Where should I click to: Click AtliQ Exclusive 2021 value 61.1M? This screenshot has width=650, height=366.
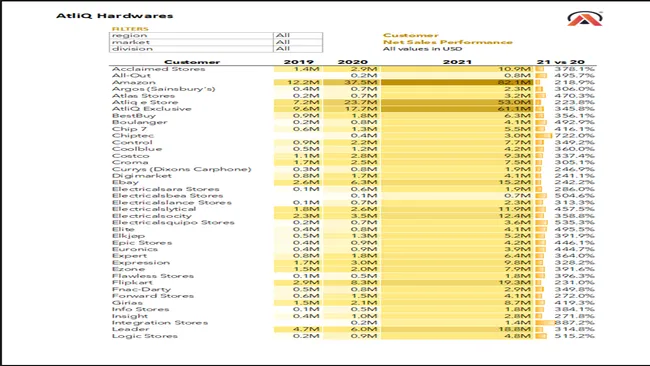(515, 109)
